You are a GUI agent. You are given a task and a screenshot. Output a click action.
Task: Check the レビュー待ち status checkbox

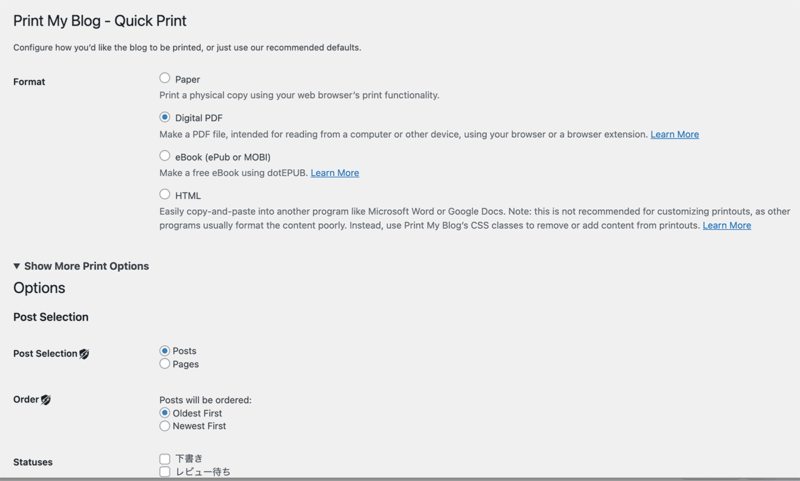(164, 471)
